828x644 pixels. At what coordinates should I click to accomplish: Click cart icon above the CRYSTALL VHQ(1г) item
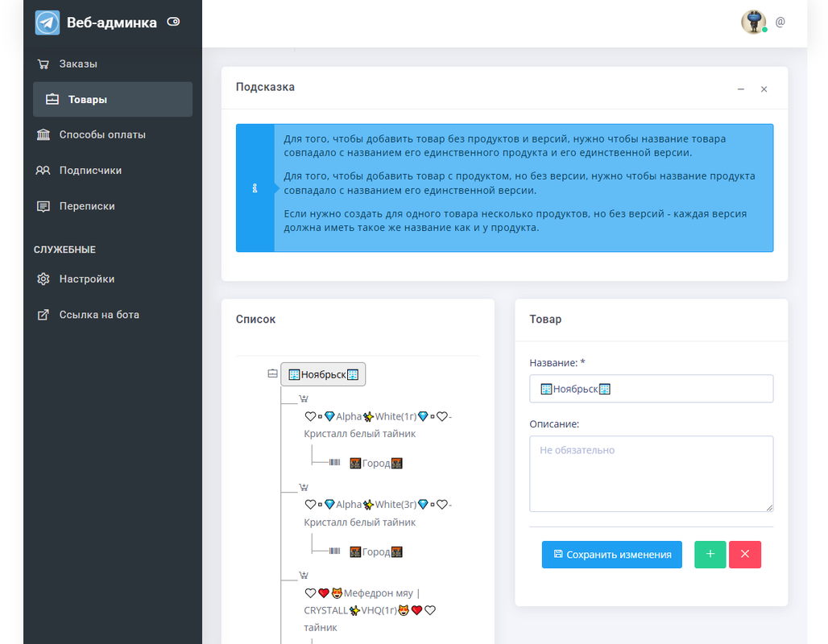[x=304, y=576]
